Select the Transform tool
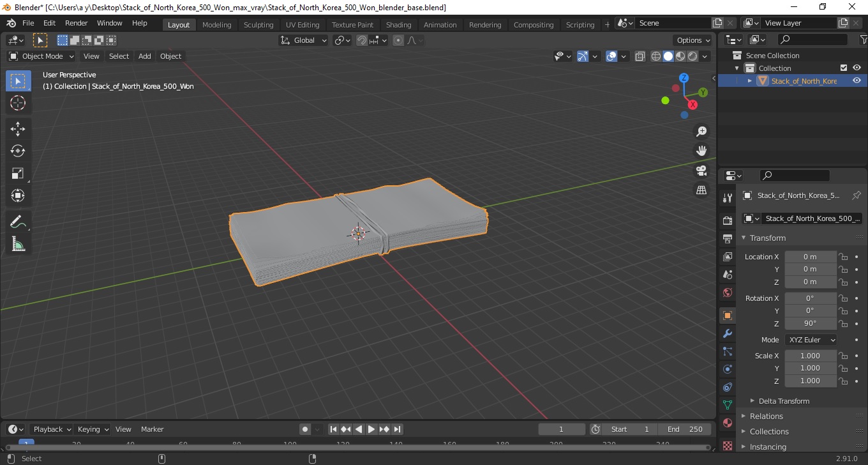The image size is (868, 465). click(x=18, y=195)
